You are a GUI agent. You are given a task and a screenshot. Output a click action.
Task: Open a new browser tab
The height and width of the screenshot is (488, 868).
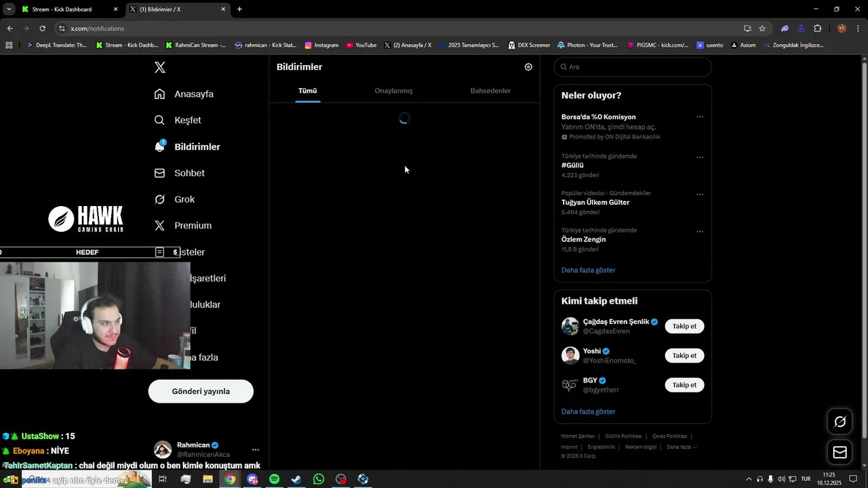coord(239,9)
